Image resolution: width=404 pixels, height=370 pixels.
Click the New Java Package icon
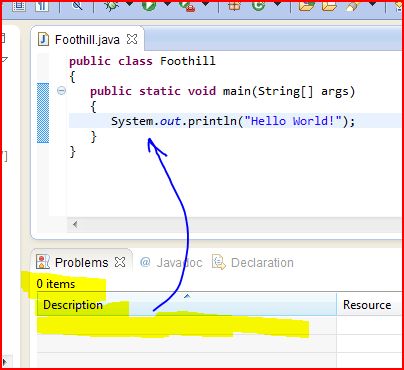(234, 6)
